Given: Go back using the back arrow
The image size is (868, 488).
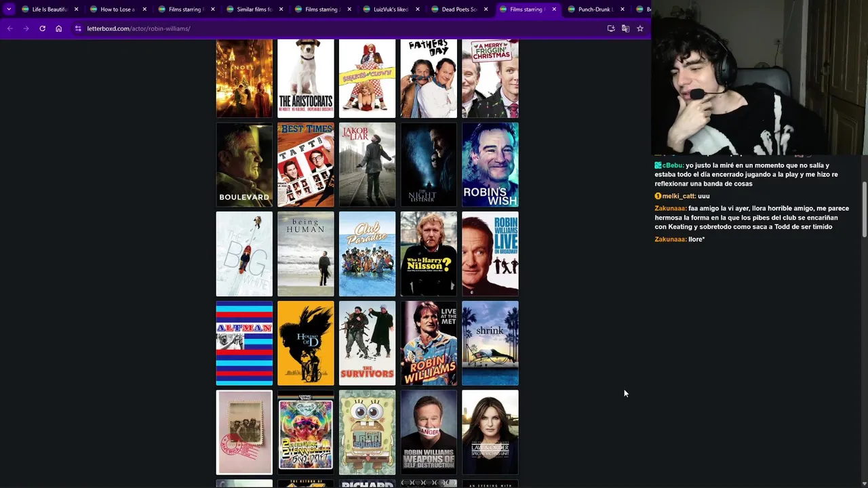Looking at the screenshot, I should [9, 28].
